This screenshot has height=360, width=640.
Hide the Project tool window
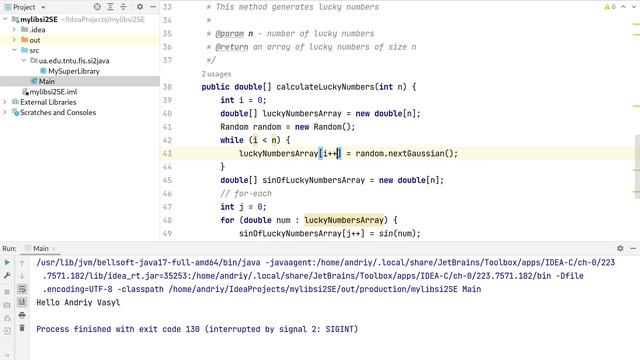tap(153, 7)
